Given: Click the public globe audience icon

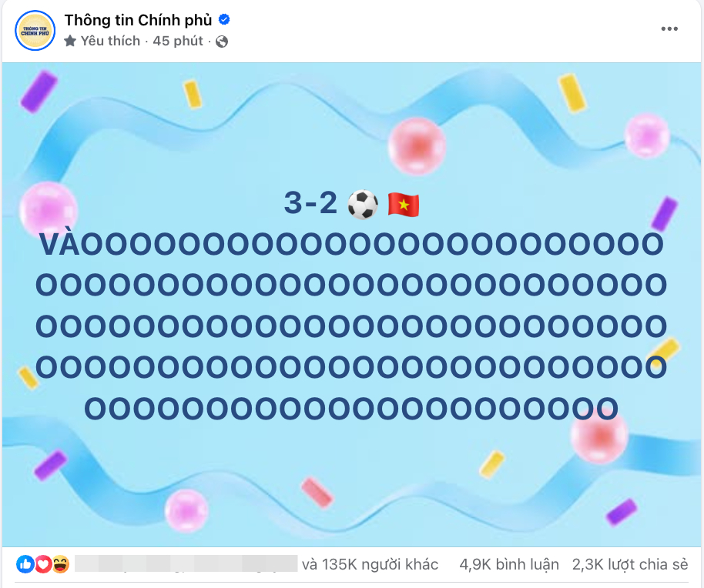Looking at the screenshot, I should (x=222, y=42).
